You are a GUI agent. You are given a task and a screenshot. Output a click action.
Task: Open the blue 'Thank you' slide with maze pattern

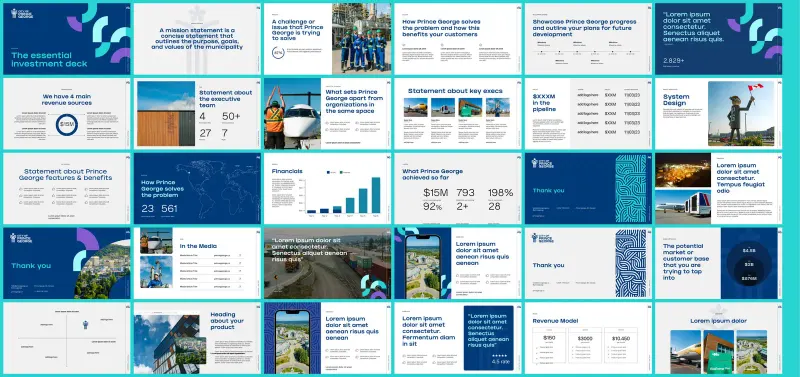pos(588,188)
